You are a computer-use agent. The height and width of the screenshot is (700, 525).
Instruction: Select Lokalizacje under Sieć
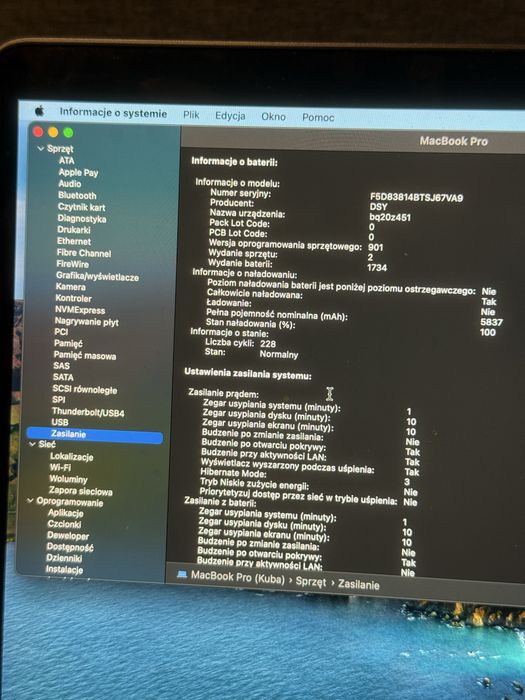[71, 456]
